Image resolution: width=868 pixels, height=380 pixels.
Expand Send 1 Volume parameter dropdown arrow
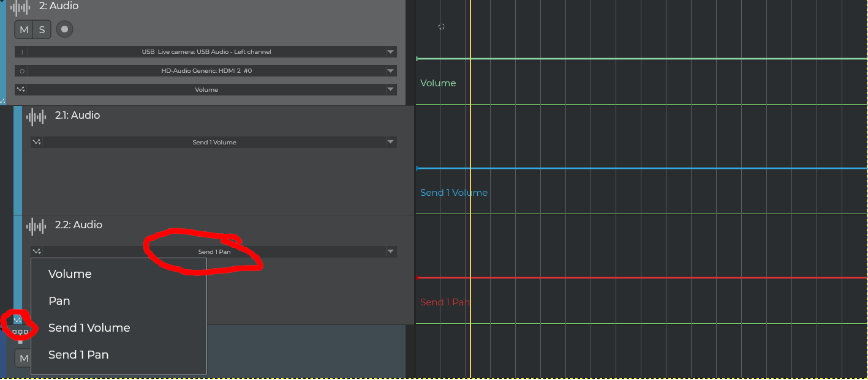[x=390, y=142]
